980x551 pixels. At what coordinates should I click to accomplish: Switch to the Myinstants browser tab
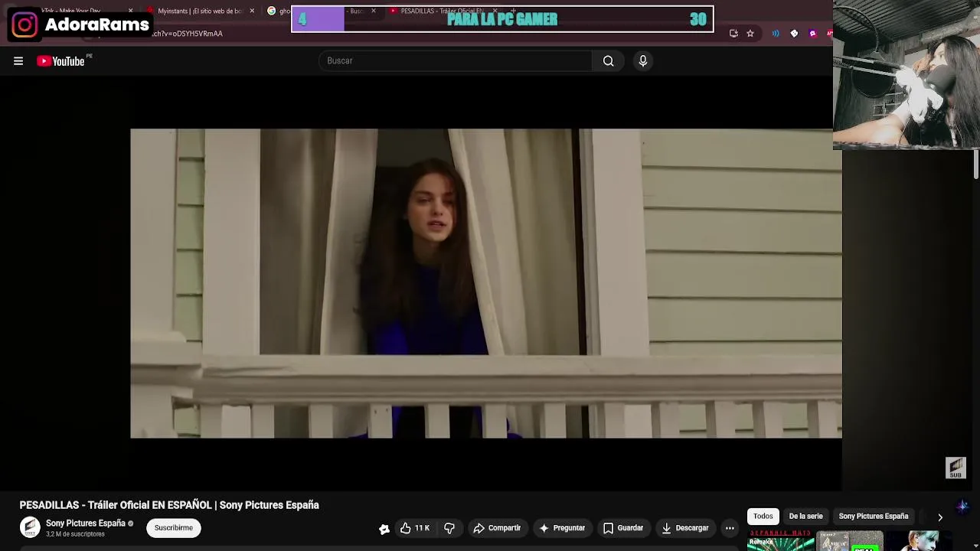pyautogui.click(x=201, y=11)
